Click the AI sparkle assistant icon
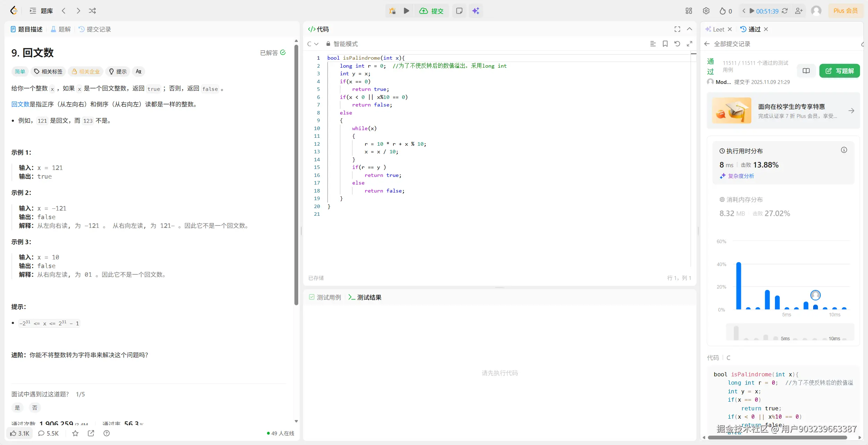Viewport: 868px width, 445px height. click(476, 11)
